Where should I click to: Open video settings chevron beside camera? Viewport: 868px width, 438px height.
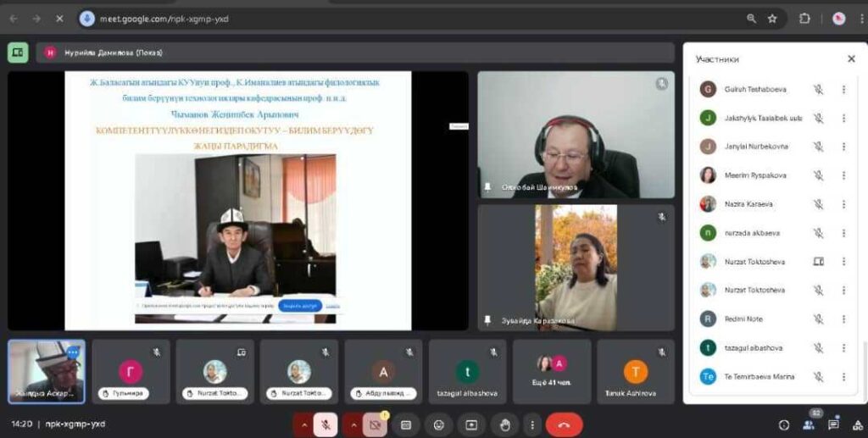pos(353,424)
